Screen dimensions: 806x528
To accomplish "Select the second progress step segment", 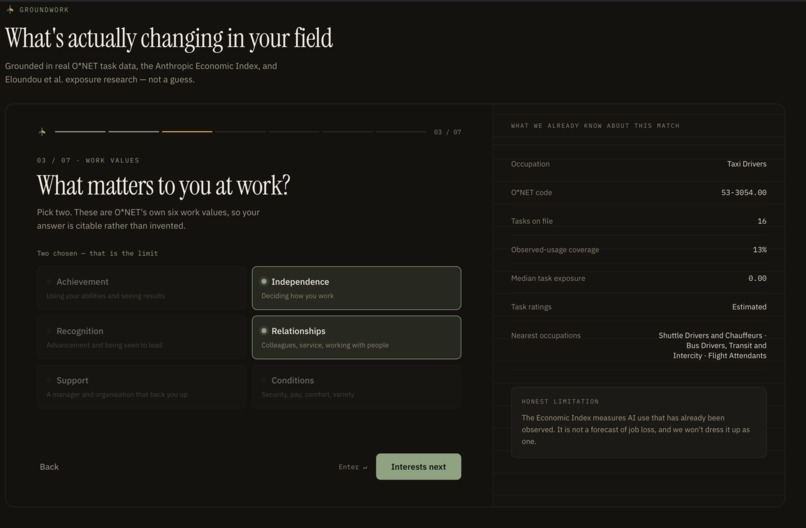I will pyautogui.click(x=134, y=132).
